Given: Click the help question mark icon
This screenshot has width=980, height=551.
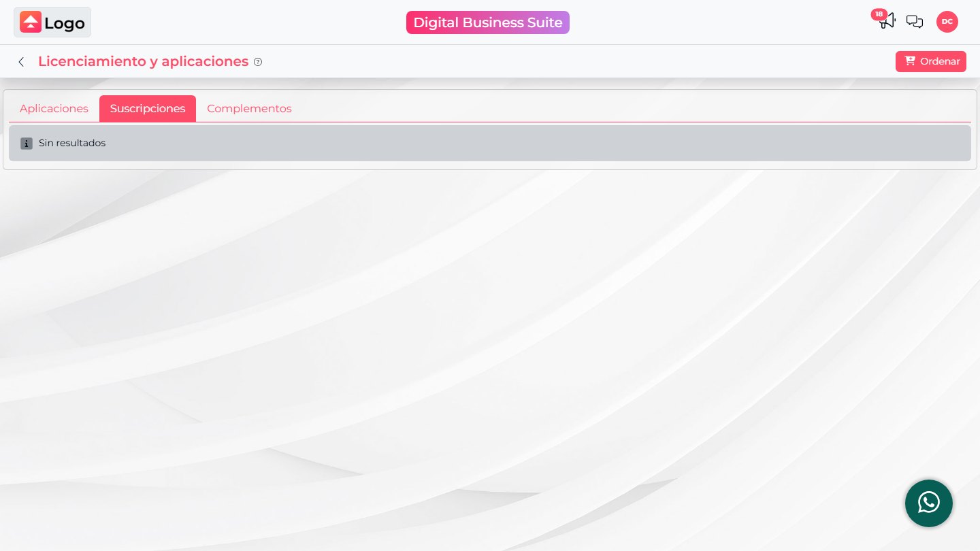Looking at the screenshot, I should (258, 62).
